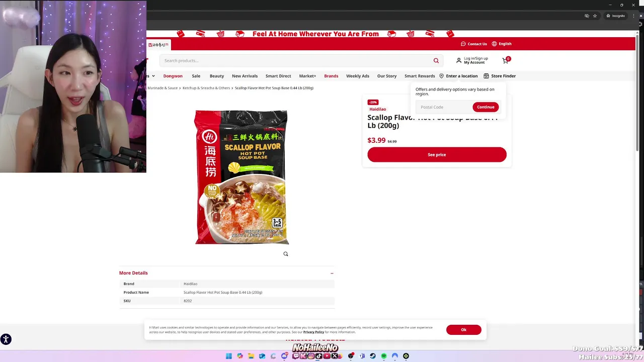Open the Xbox app from the taskbar
The width and height of the screenshot is (644, 362).
tap(406, 356)
